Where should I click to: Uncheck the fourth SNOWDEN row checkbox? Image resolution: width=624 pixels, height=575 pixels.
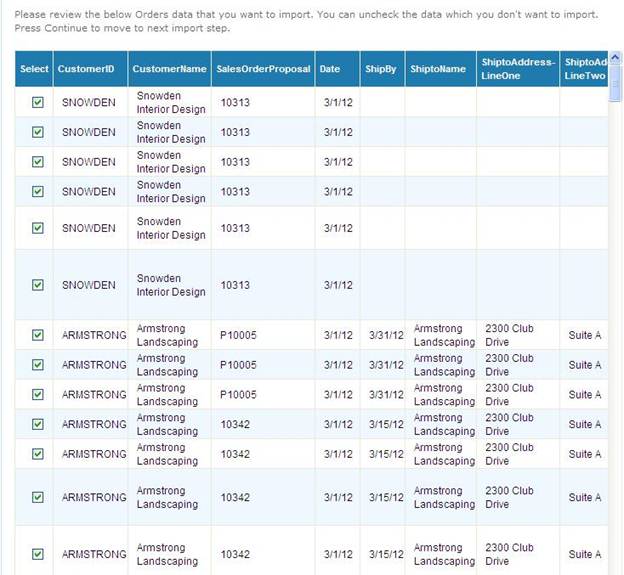pos(38,191)
